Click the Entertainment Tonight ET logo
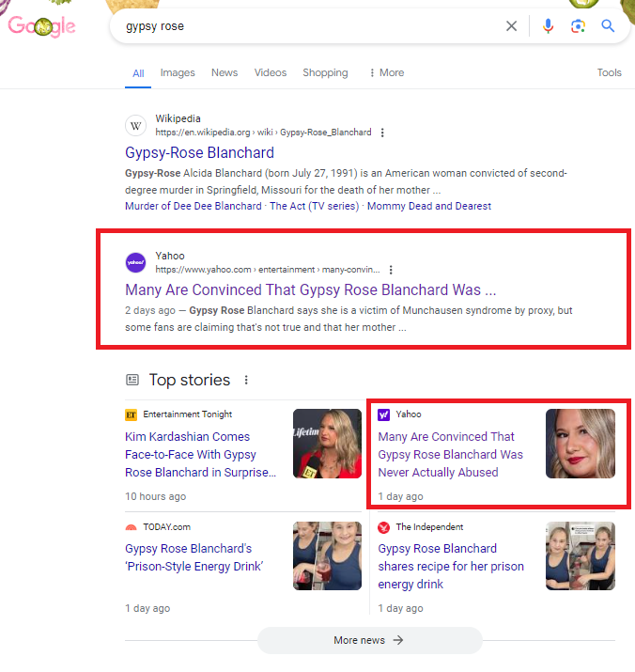Viewport: 635px width, 672px height. pos(131,414)
